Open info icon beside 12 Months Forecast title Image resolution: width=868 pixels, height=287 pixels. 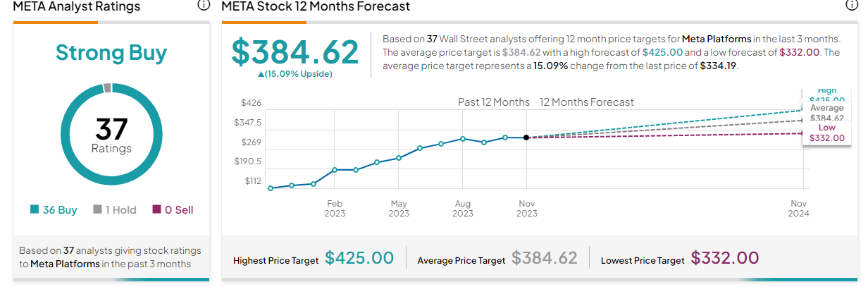(x=851, y=6)
